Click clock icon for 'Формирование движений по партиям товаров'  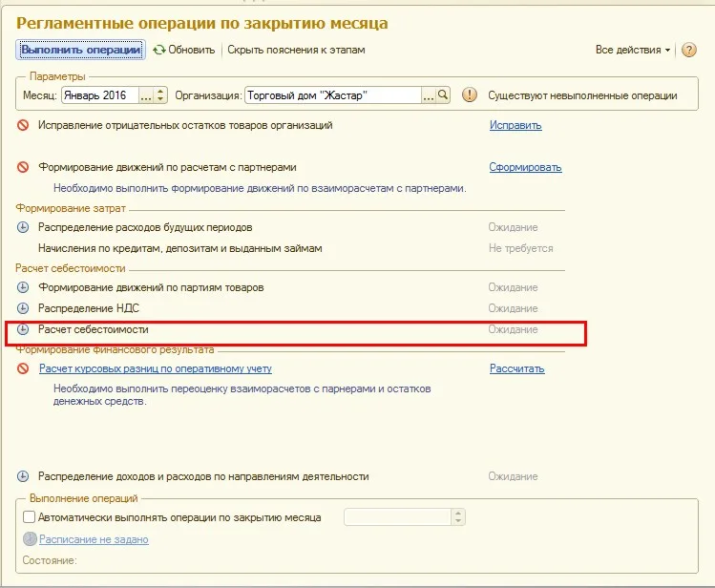23,287
